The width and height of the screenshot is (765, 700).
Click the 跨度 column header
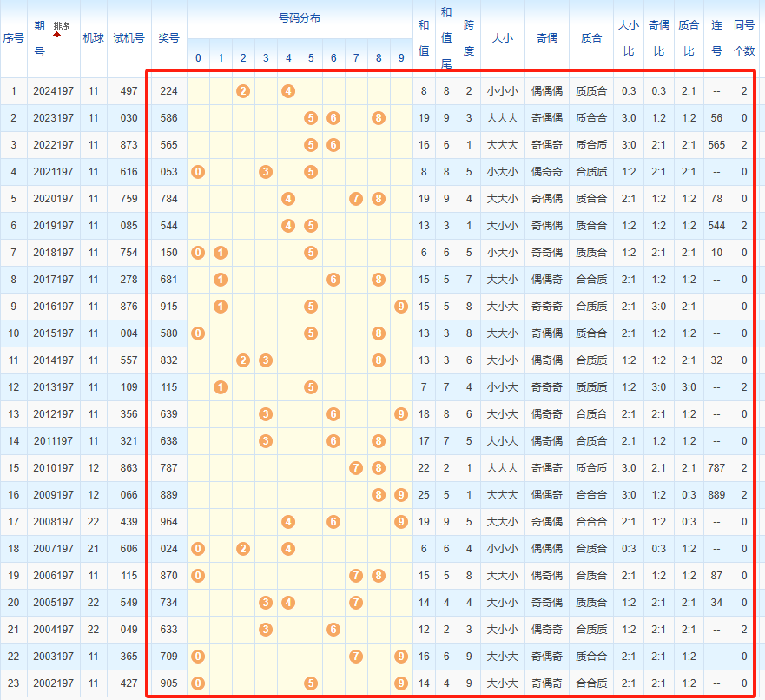point(469,38)
